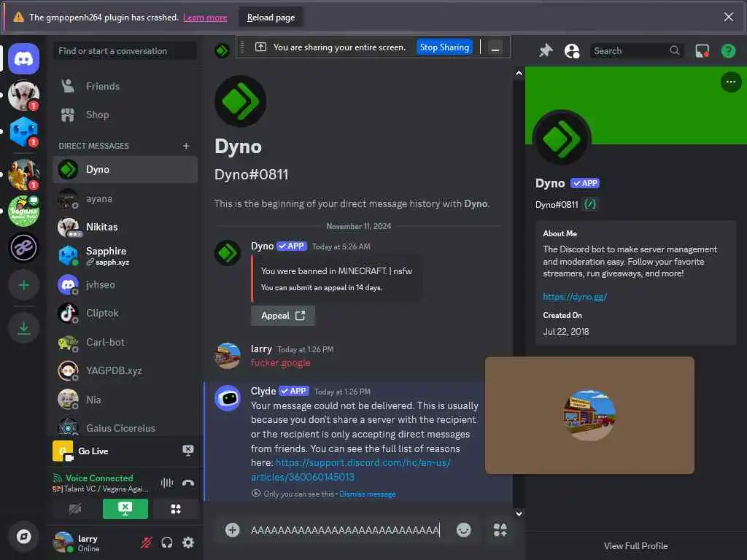Open the activities icon in voice panel

click(176, 509)
